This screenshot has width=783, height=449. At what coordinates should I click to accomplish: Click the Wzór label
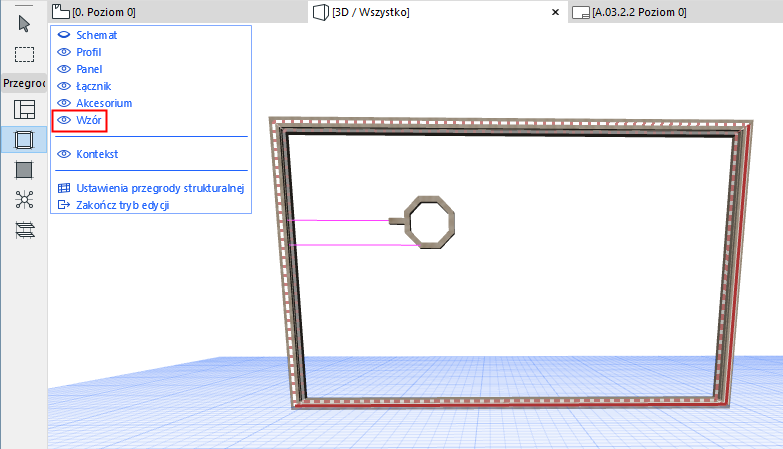pos(88,120)
